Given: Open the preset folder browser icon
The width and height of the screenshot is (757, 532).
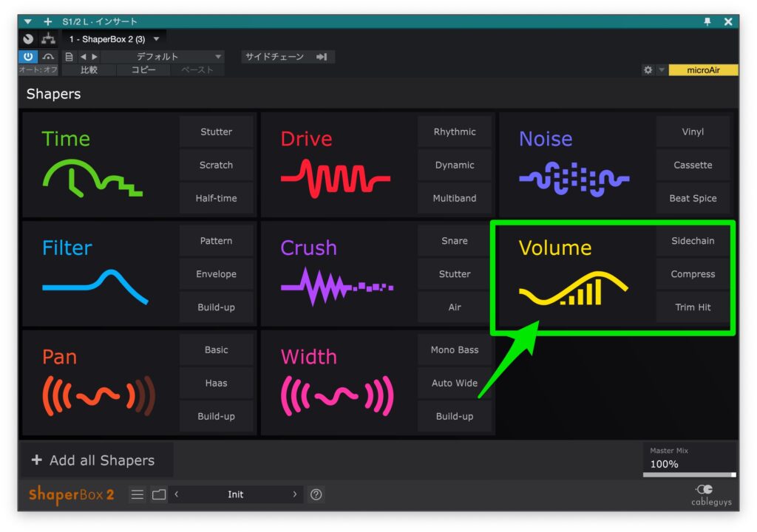Looking at the screenshot, I should 159,495.
